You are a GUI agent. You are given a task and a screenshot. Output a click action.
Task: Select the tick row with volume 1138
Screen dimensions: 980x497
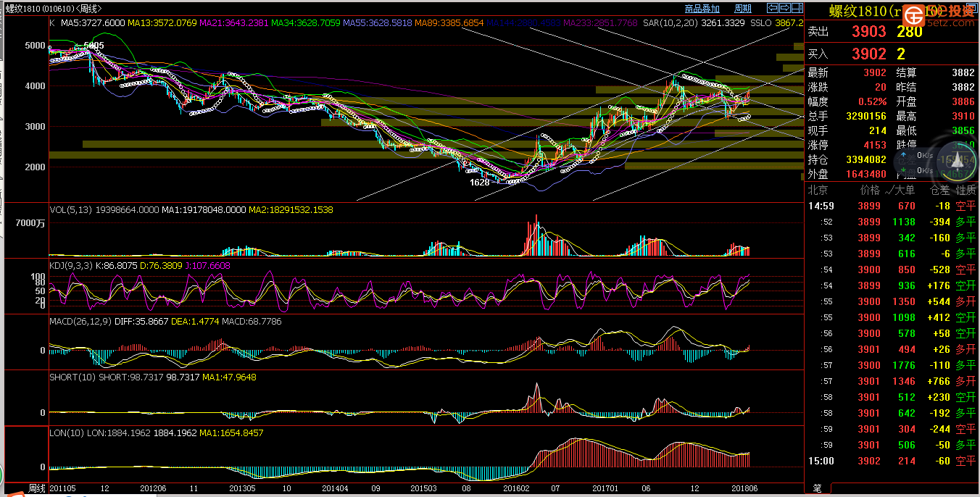[x=892, y=222]
